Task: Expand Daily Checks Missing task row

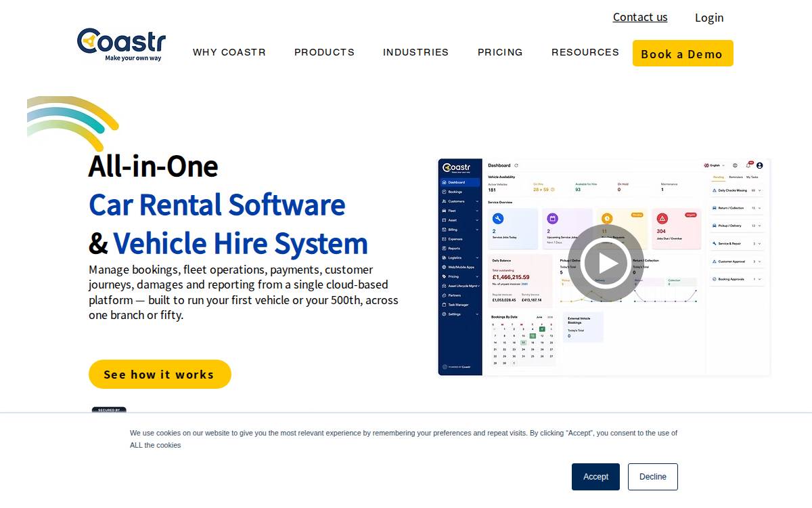Action: tap(738, 190)
